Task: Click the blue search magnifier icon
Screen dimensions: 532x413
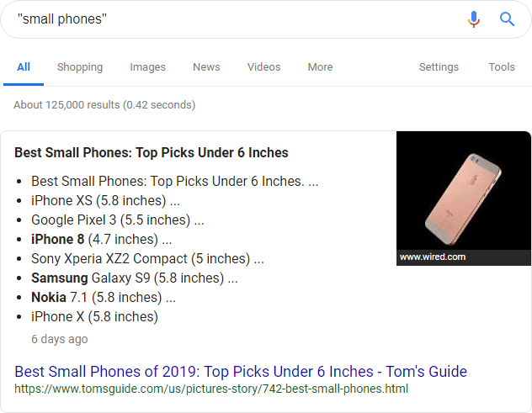Action: (x=507, y=19)
